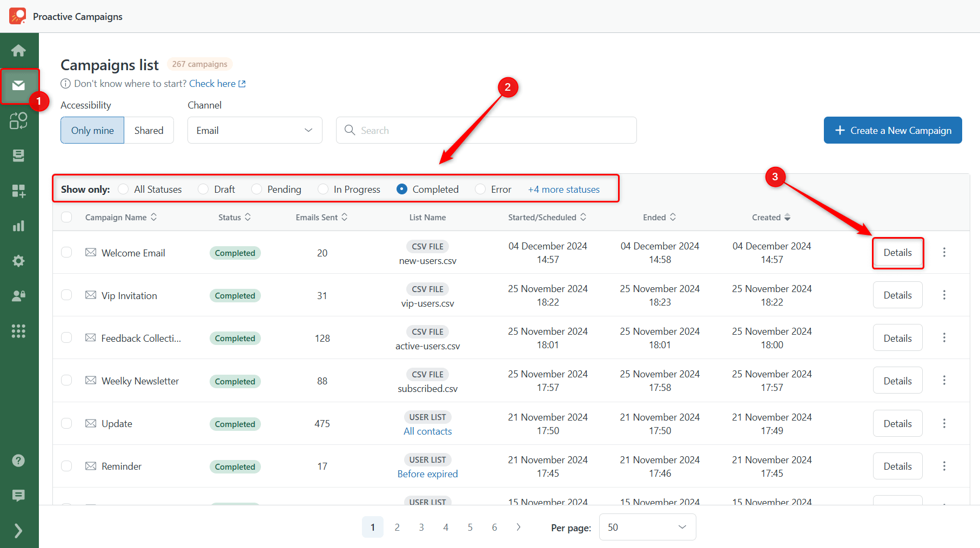
Task: Open the Campaigns envelope icon in sidebar
Action: click(x=18, y=85)
